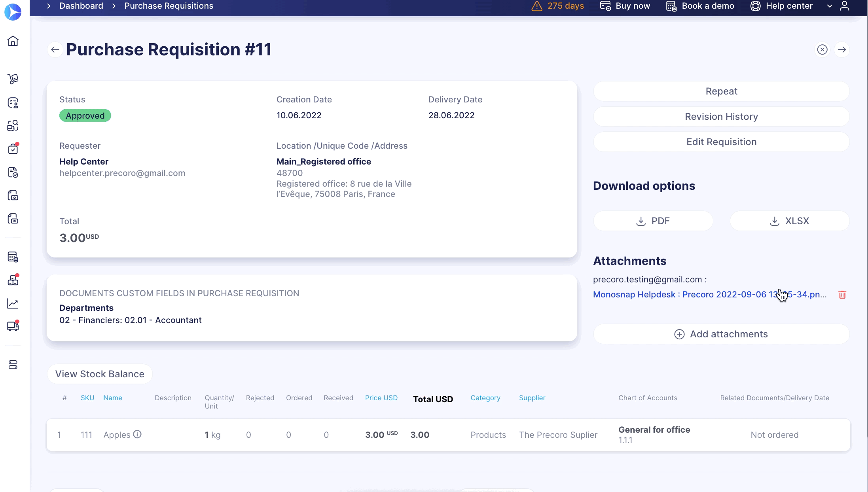Navigate to Purchase Requisitions breadcrumb
The width and height of the screenshot is (868, 492).
coord(169,6)
